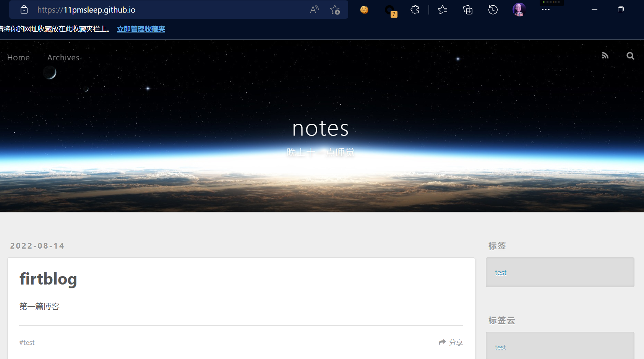Select the test tag in 标签云 widget
This screenshot has height=359, width=644.
click(501, 347)
